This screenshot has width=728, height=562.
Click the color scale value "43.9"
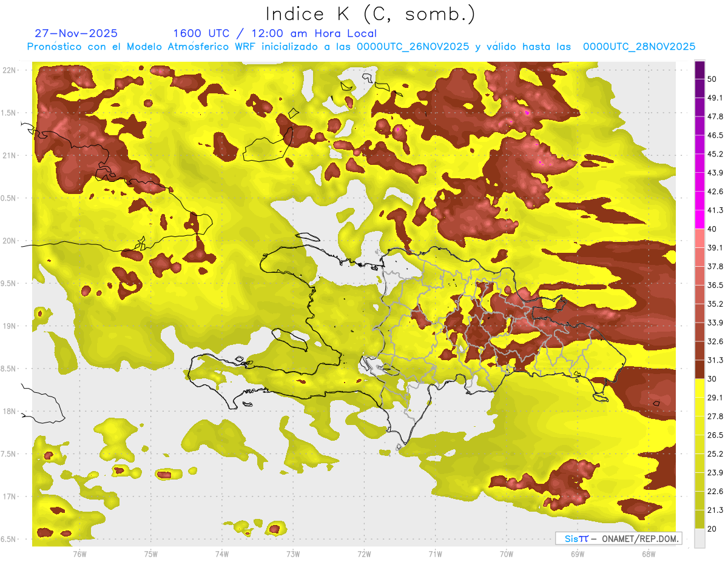(715, 173)
